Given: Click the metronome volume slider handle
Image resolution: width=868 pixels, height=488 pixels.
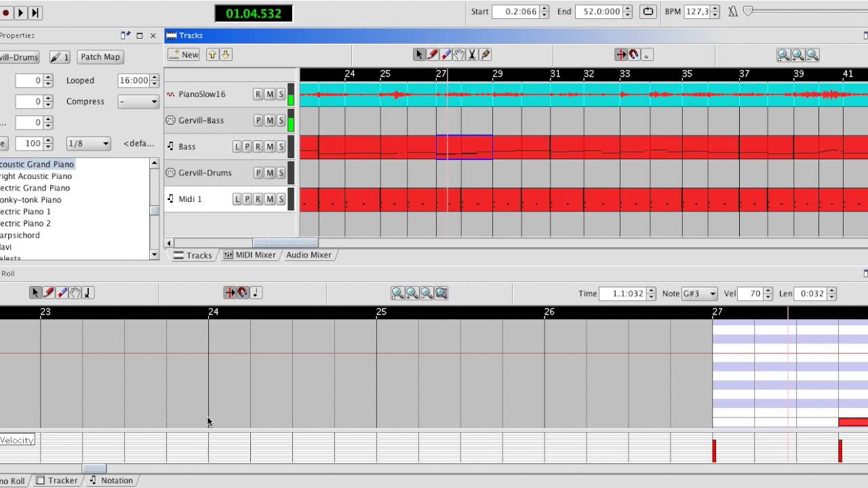Looking at the screenshot, I should pos(748,11).
